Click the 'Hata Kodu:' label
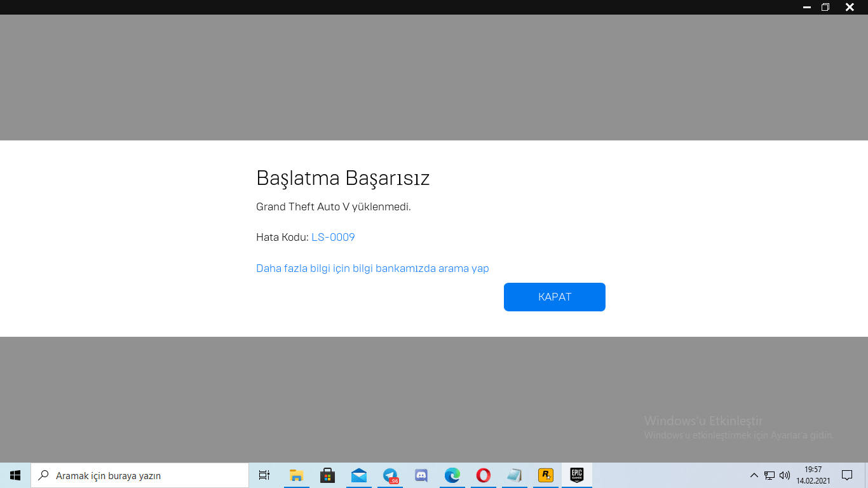This screenshot has width=868, height=488. pos(282,237)
